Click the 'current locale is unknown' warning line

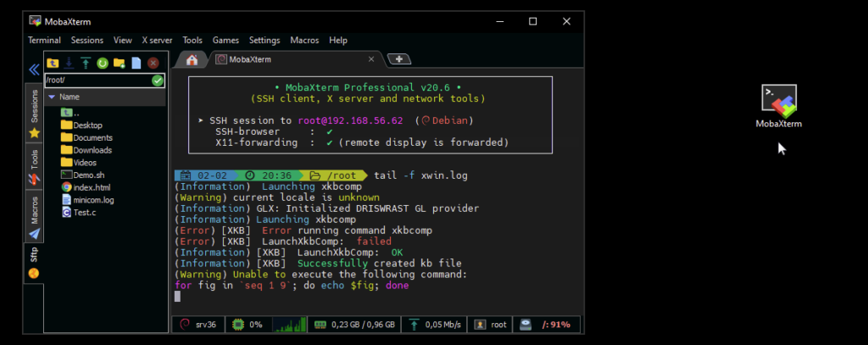pyautogui.click(x=277, y=198)
